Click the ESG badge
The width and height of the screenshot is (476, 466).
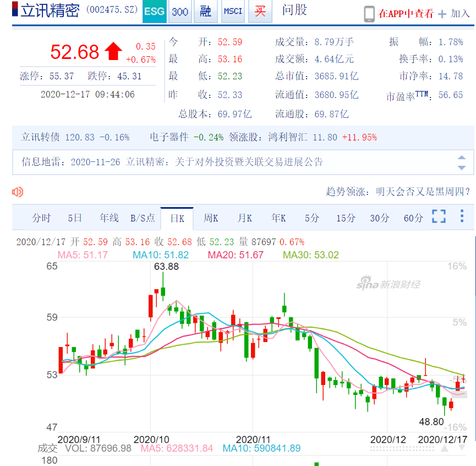coord(154,12)
